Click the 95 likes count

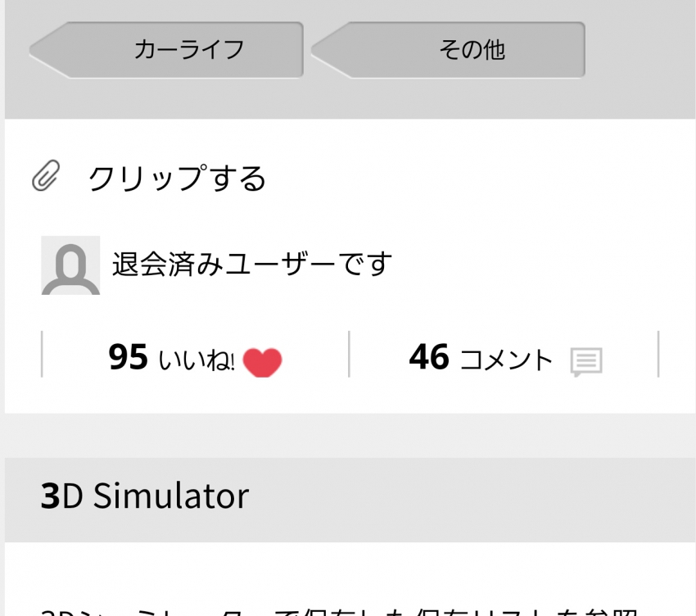(128, 356)
